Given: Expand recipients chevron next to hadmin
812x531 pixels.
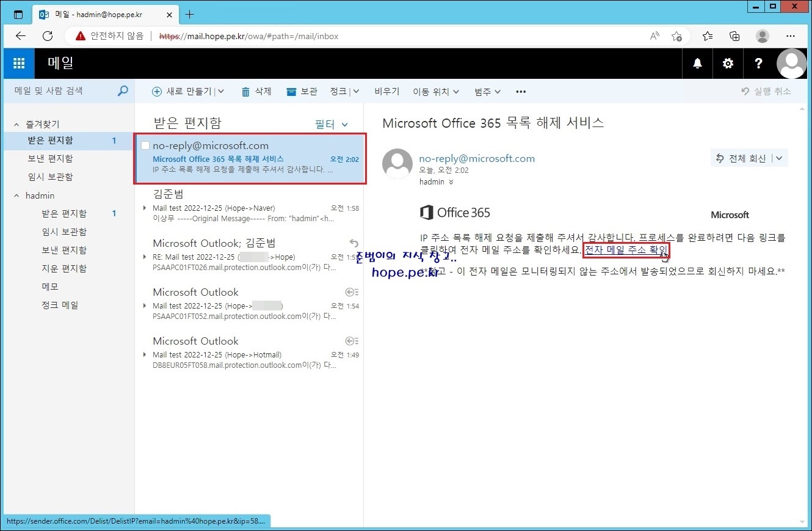Looking at the screenshot, I should pos(451,182).
